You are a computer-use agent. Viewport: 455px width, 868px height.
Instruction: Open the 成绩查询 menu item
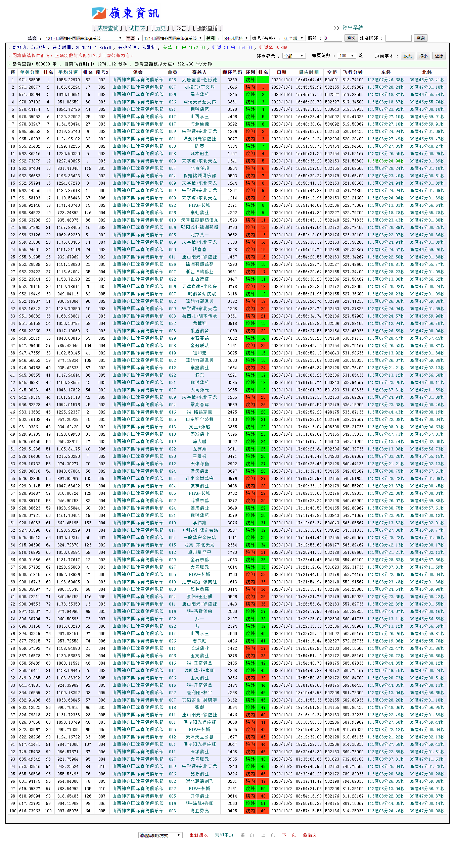108,28
